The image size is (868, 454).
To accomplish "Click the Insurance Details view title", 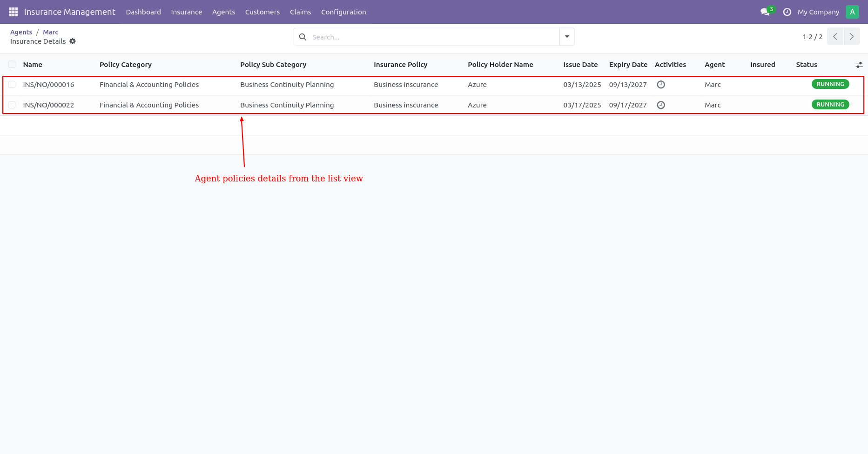I will point(38,41).
